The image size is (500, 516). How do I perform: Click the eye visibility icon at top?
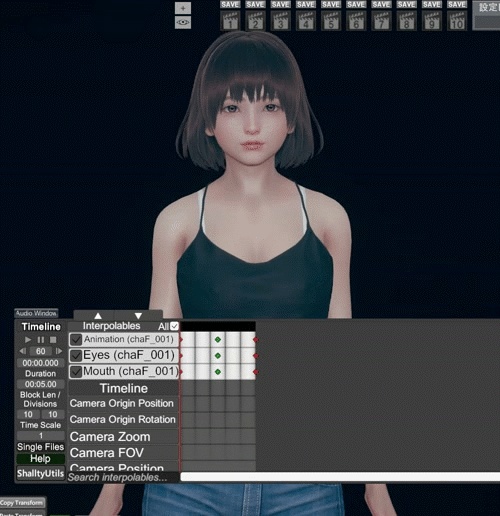[183, 22]
